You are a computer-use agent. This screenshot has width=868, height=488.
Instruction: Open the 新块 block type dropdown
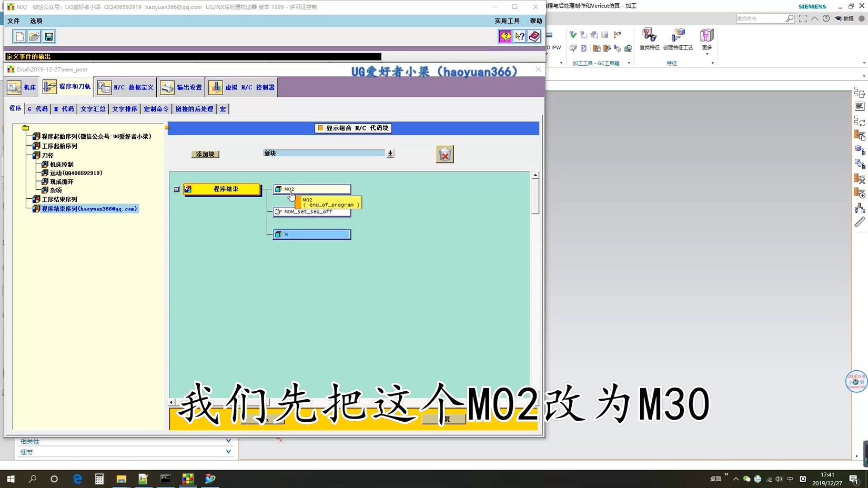(390, 154)
